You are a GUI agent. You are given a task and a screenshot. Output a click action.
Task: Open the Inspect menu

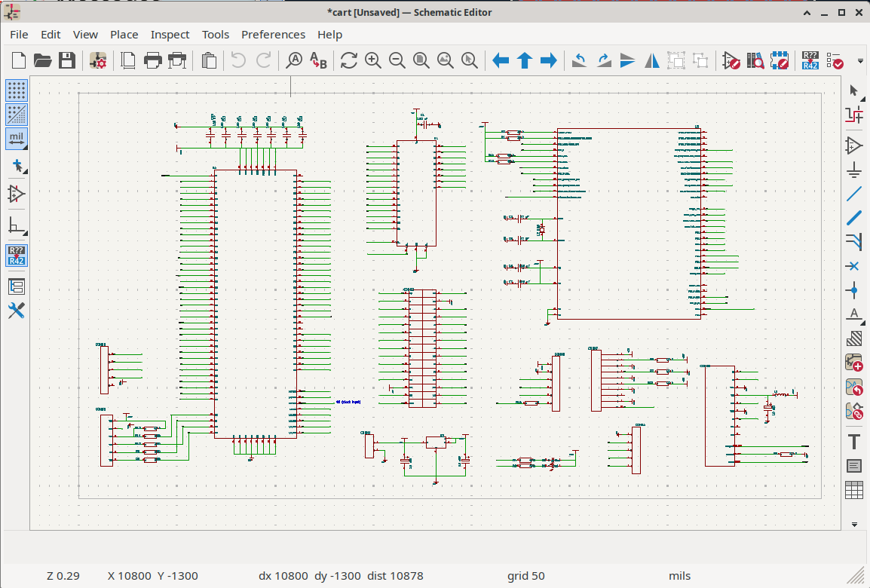(x=170, y=35)
